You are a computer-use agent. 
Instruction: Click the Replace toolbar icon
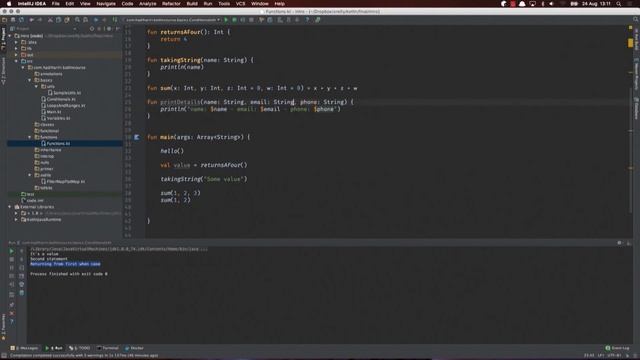pyautogui.click(x=85, y=20)
